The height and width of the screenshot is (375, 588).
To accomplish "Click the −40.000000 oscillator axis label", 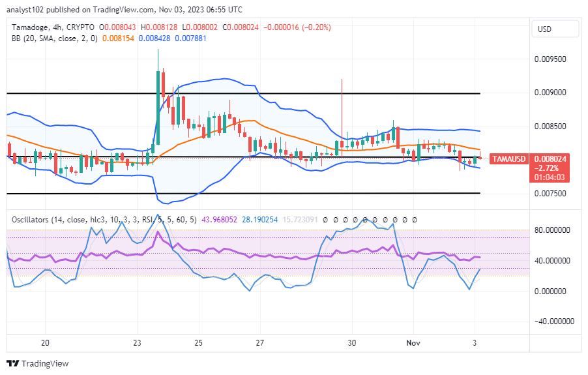I will pos(554,322).
